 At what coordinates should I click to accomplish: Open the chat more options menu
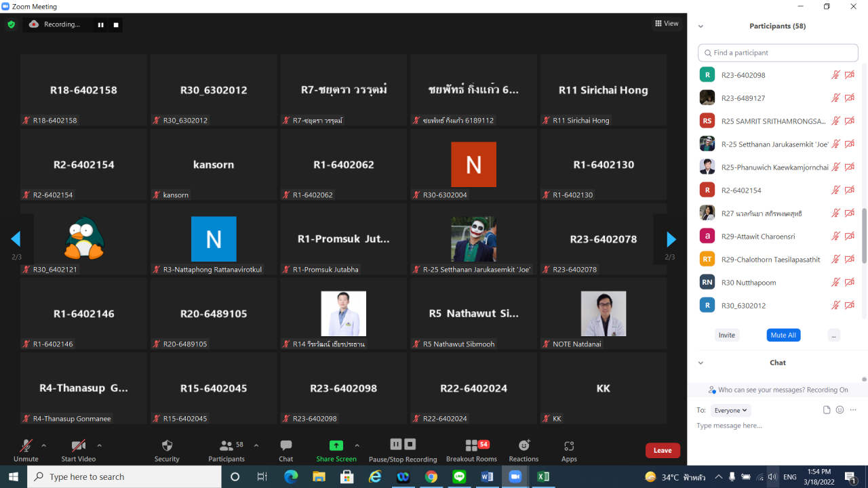pyautogui.click(x=853, y=410)
